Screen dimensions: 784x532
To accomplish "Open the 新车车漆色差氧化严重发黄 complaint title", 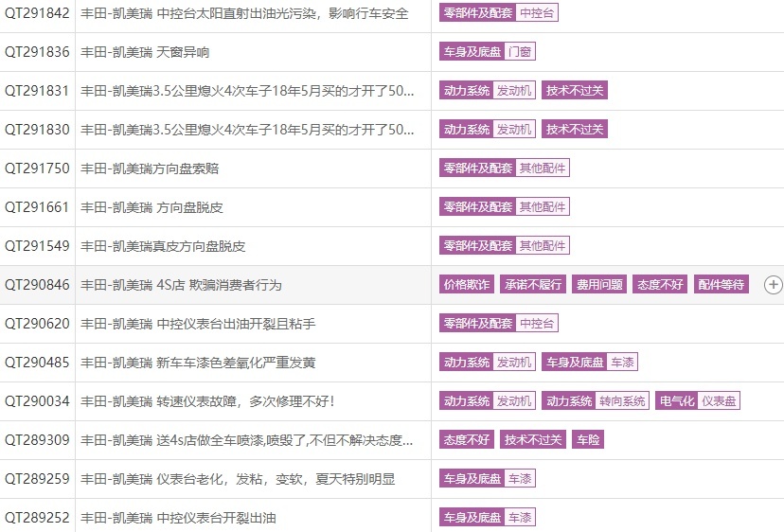I will tap(198, 363).
